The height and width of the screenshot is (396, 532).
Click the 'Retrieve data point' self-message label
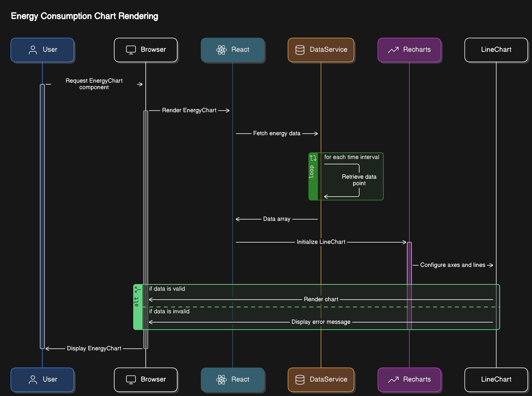(359, 180)
